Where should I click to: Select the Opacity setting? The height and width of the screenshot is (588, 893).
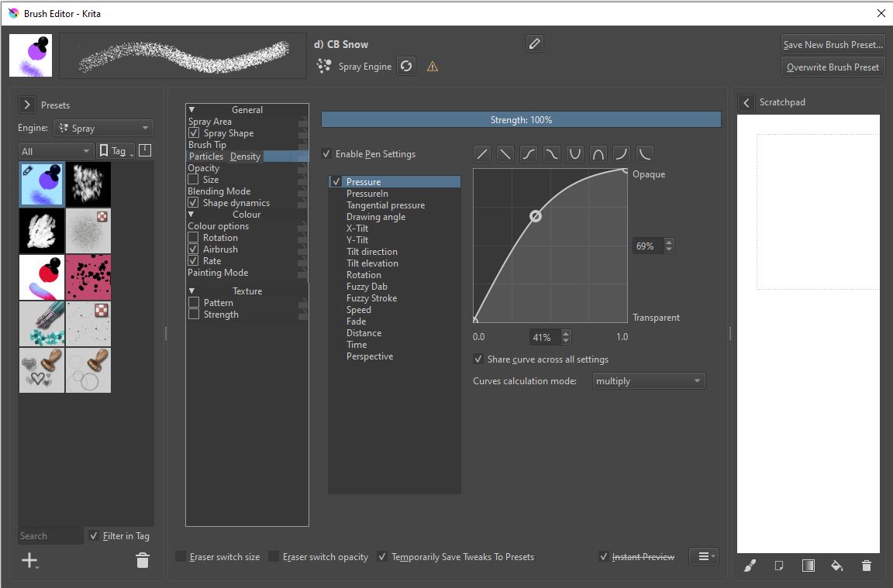click(203, 168)
